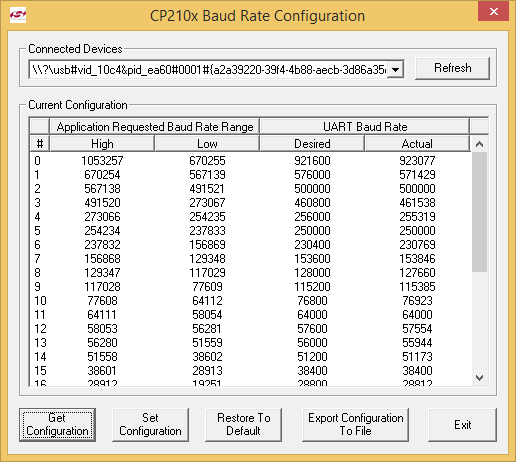Viewport: 516px width, 462px height.
Task: Click the # column header
Action: point(40,144)
